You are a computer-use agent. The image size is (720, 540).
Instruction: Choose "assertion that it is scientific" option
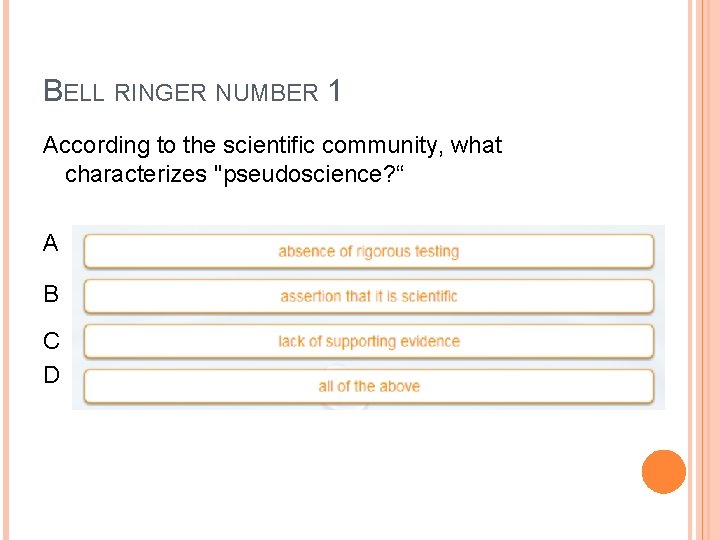click(368, 296)
